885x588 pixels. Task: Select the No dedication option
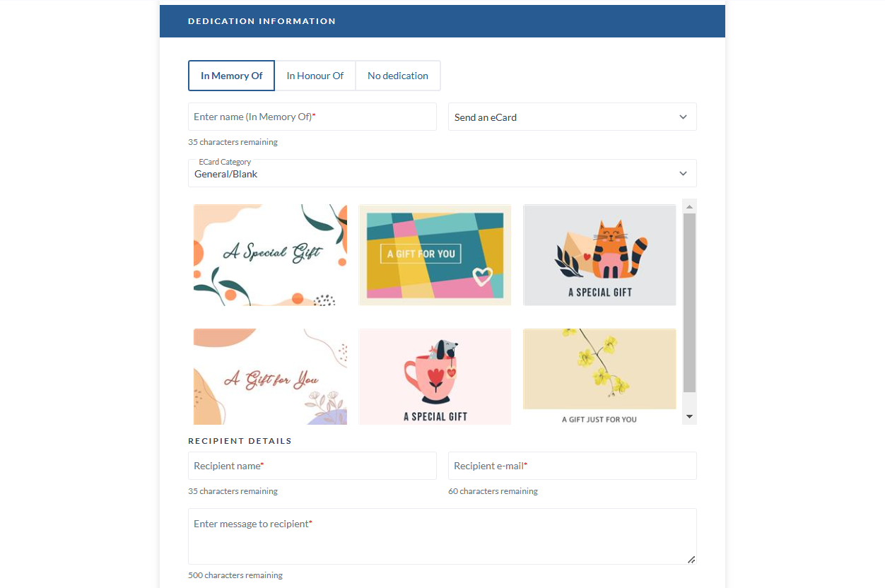(x=398, y=76)
